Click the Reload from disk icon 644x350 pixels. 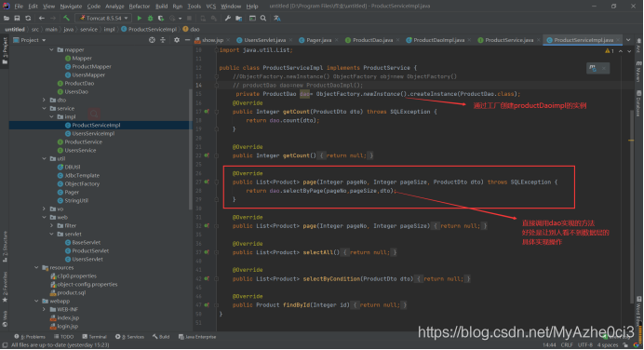click(28, 18)
